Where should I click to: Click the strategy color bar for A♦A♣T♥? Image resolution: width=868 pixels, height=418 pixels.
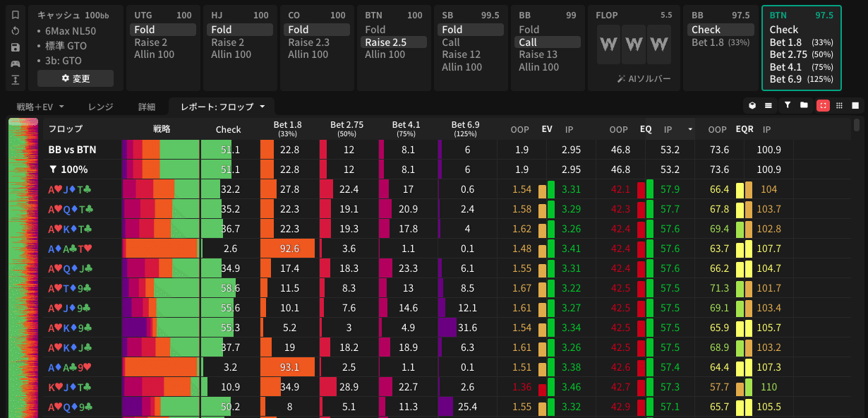(x=161, y=249)
